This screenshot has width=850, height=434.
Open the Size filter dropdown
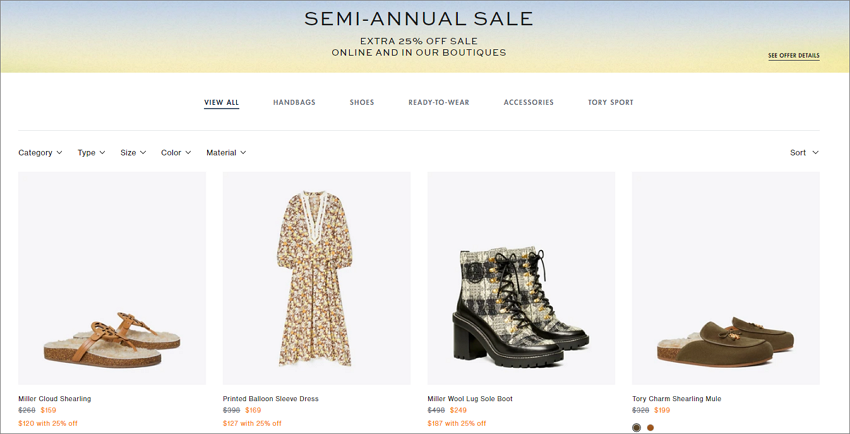[x=133, y=153]
